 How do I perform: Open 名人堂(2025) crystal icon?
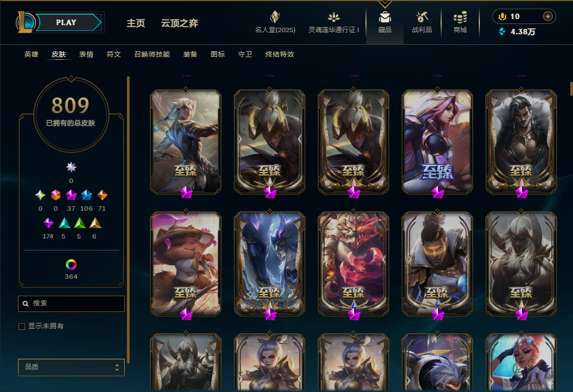[275, 17]
